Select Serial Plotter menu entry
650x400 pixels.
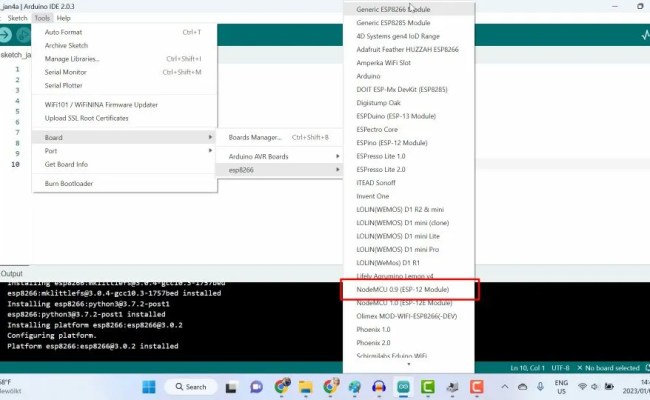pos(124,85)
